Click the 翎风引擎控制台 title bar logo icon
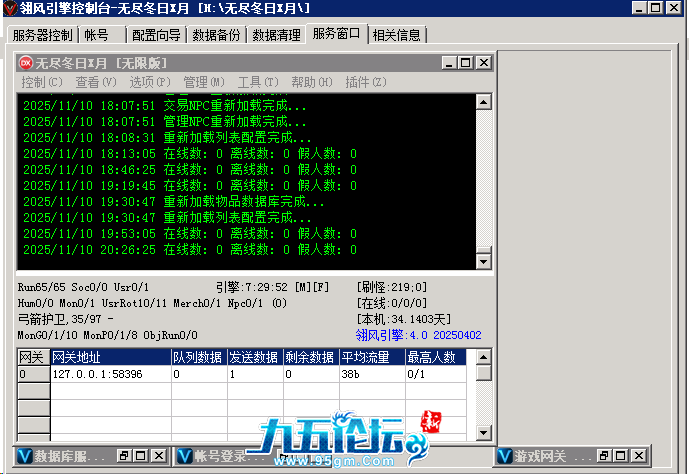The image size is (689, 474). [x=10, y=8]
